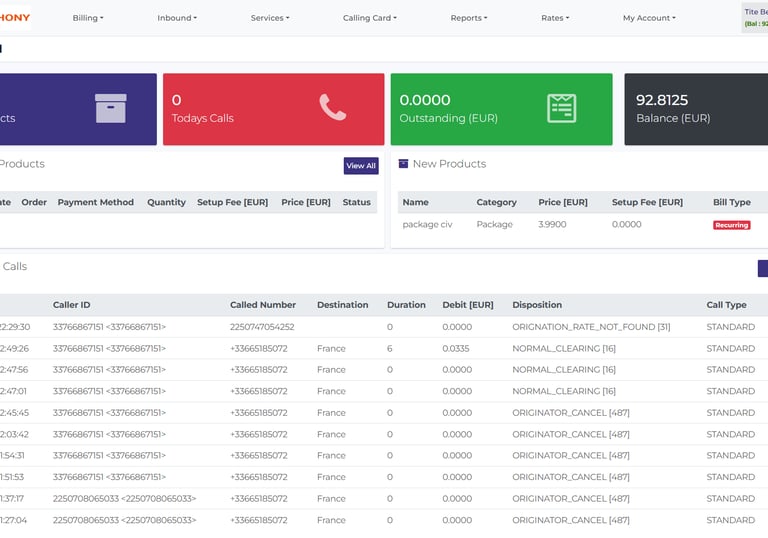Click the View All button in Products
The width and height of the screenshot is (768, 538).
point(361,166)
